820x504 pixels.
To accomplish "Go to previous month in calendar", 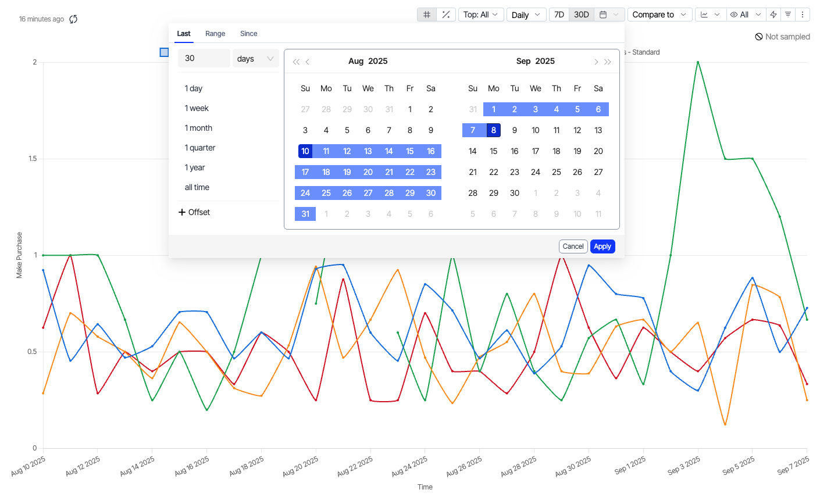I will (x=308, y=62).
